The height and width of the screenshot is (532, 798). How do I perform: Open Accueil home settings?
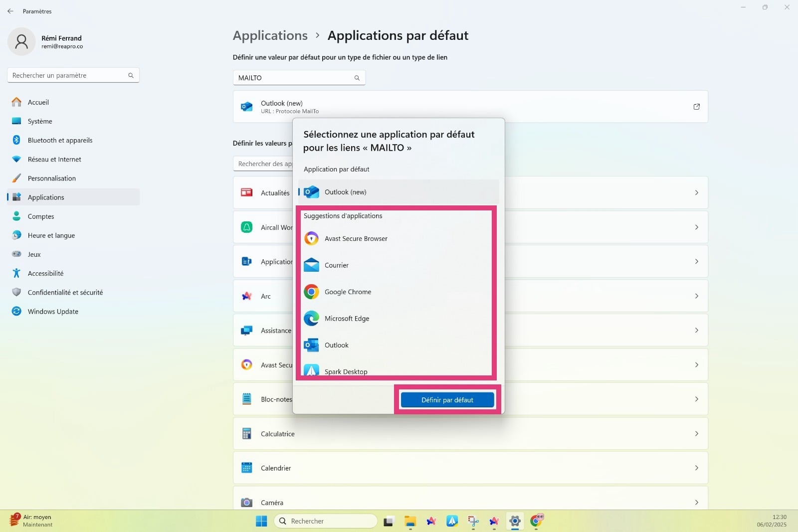tap(73, 102)
